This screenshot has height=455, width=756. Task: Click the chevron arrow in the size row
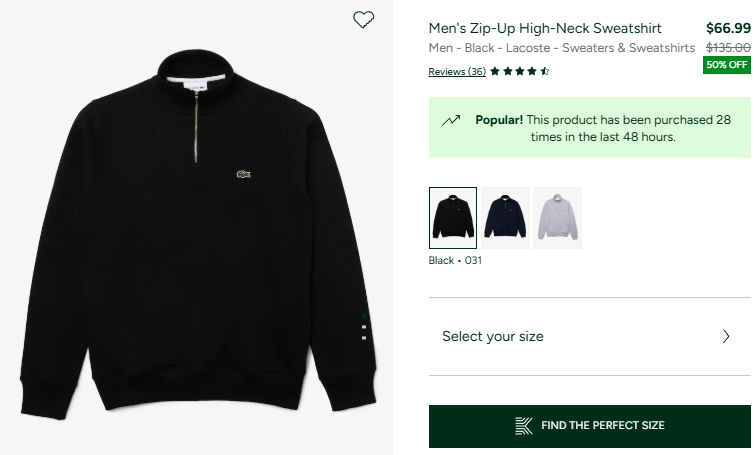pos(727,336)
